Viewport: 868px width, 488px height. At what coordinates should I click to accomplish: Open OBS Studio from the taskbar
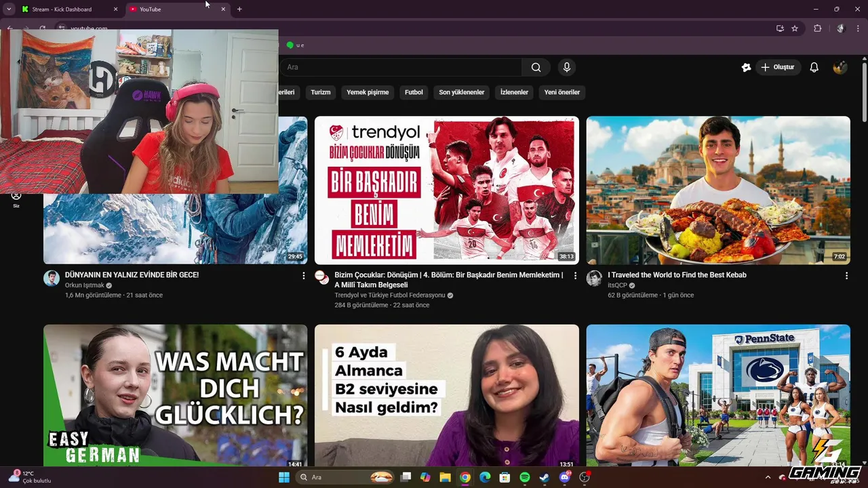click(585, 477)
